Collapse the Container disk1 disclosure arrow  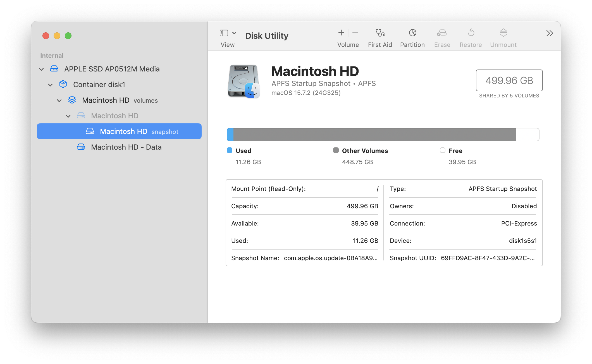(x=50, y=85)
